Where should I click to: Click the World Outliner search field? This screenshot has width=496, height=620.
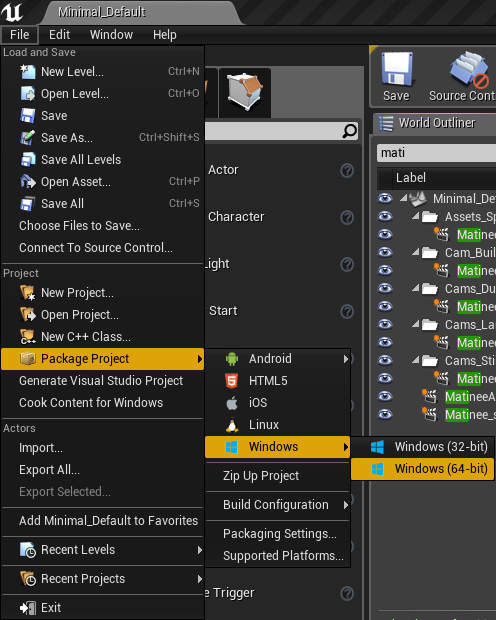437,153
